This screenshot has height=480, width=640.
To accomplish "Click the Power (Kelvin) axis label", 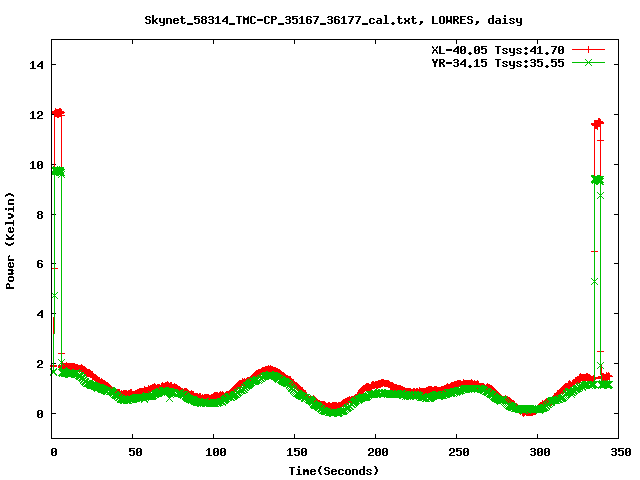I will [10, 241].
